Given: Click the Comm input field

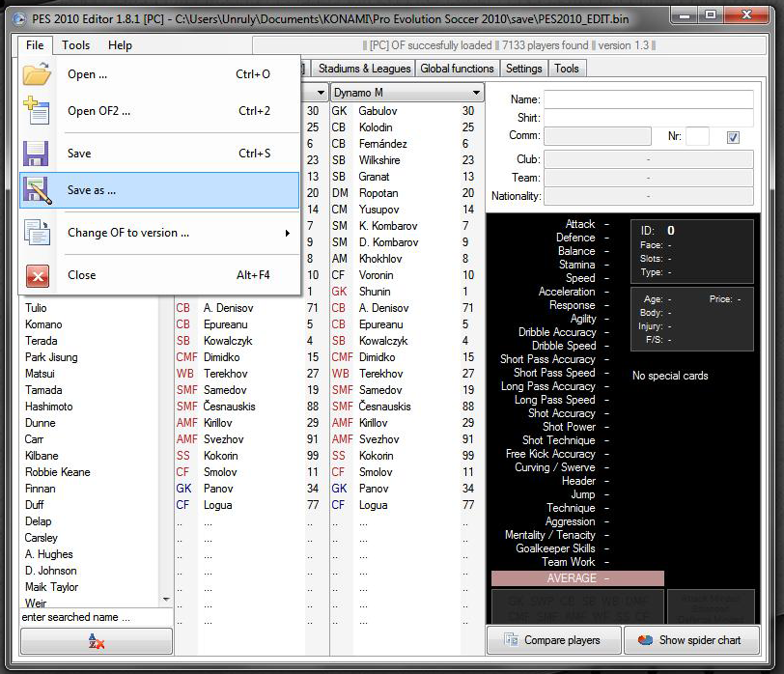Looking at the screenshot, I should 598,135.
